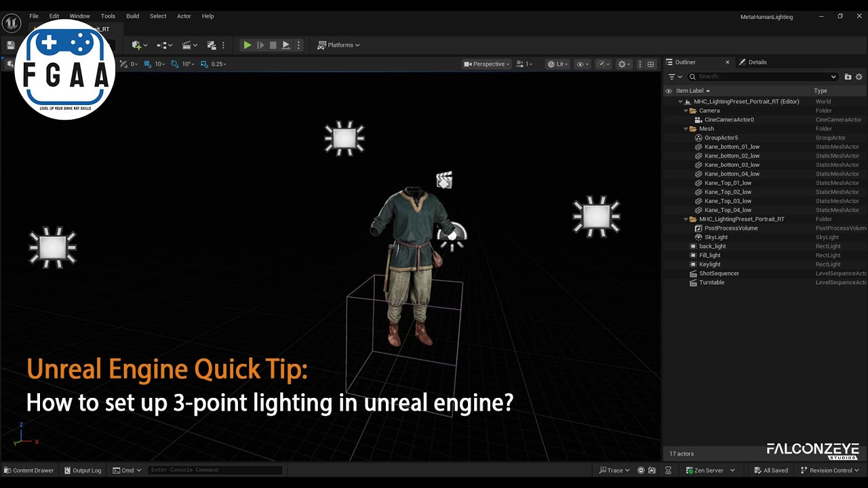Image resolution: width=868 pixels, height=488 pixels.
Task: Start Play in Editor with green play button
Action: [248, 45]
